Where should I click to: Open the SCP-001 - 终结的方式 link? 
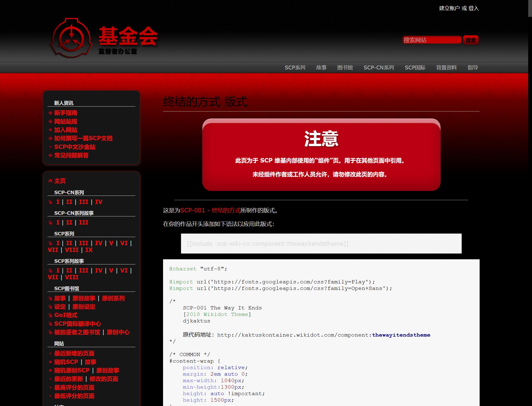210,210
